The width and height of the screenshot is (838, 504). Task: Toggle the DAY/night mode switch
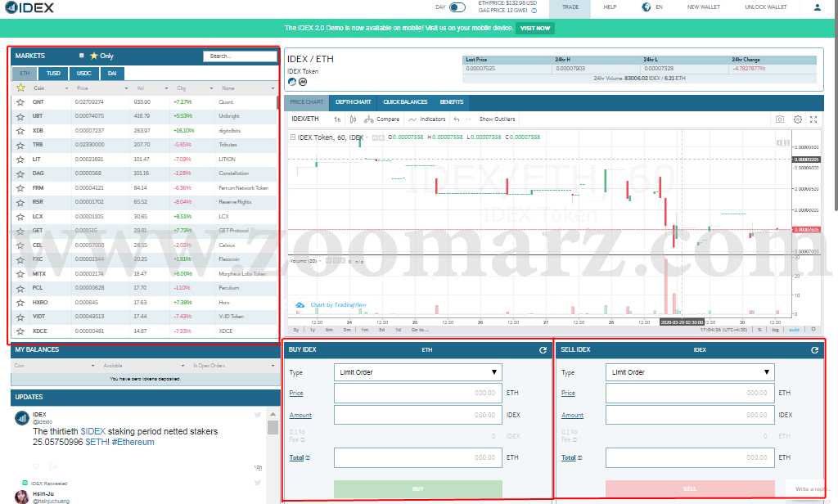coord(457,7)
